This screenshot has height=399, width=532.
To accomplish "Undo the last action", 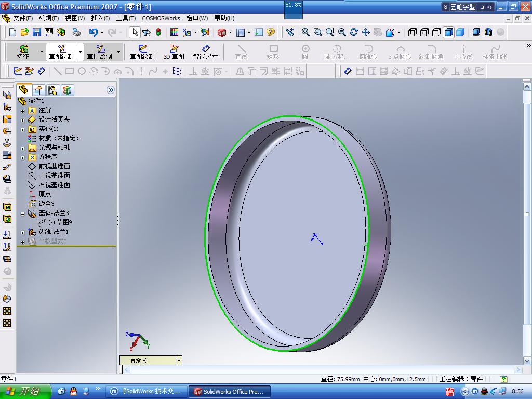I will point(94,32).
